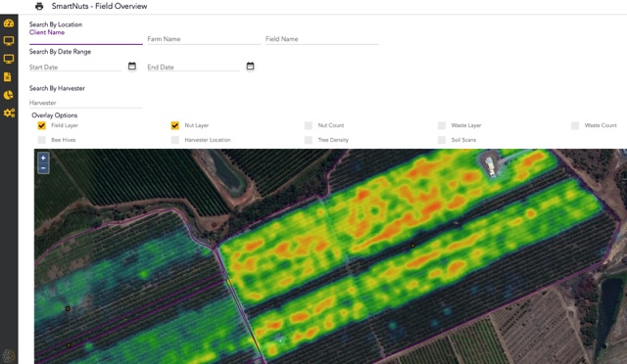Image resolution: width=627 pixels, height=364 pixels.
Task: Click the Field Name input field
Action: pos(322,39)
